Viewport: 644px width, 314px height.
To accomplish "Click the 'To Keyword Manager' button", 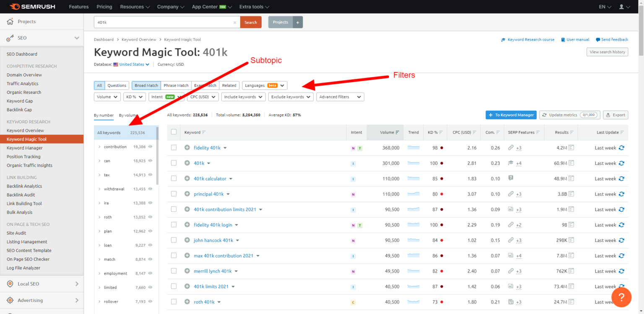I will click(511, 115).
